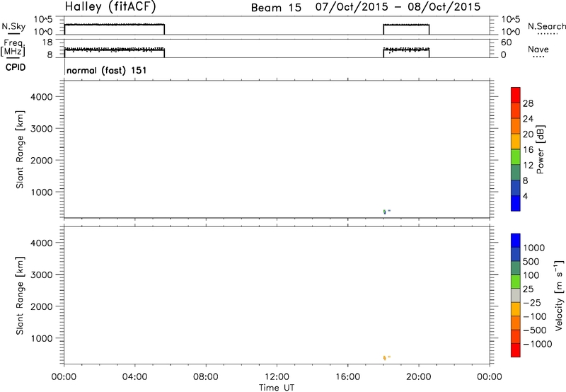Image resolution: width=566 pixels, height=392 pixels.
Task: Click the '16:00' time tick label
Action: [347, 377]
